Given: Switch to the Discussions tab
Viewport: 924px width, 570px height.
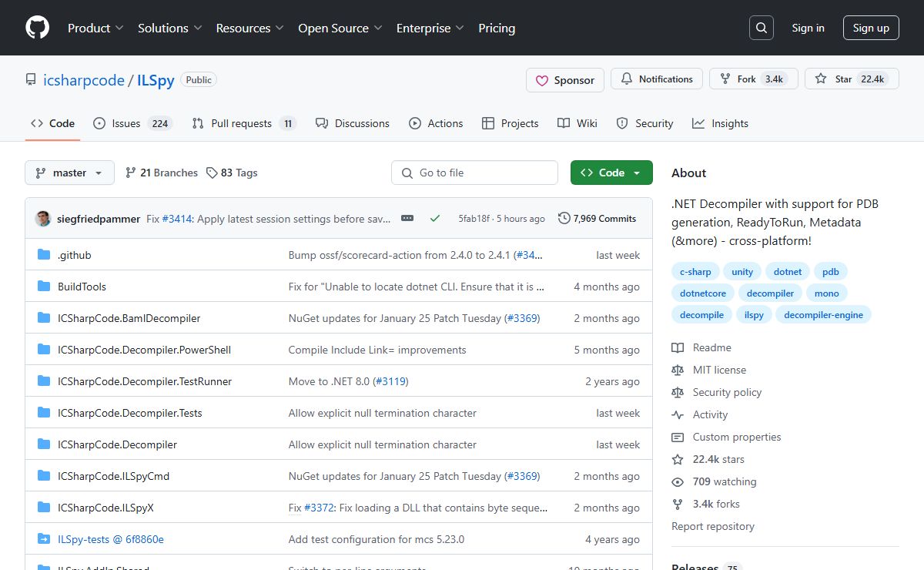Looking at the screenshot, I should tap(352, 123).
